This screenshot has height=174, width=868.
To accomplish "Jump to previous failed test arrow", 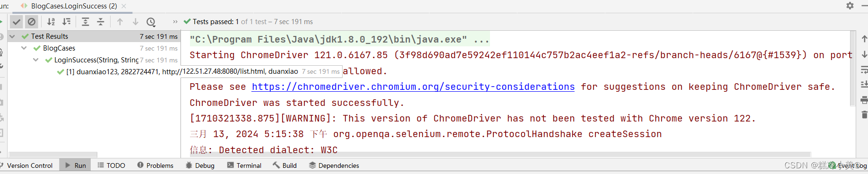I will [x=120, y=22].
